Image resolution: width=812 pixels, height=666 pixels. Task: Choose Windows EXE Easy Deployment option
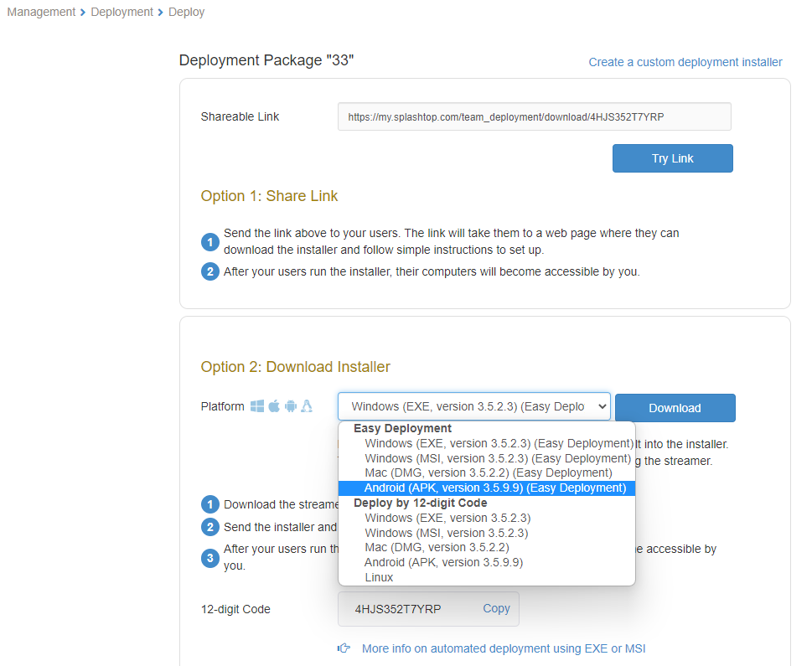pyautogui.click(x=499, y=443)
